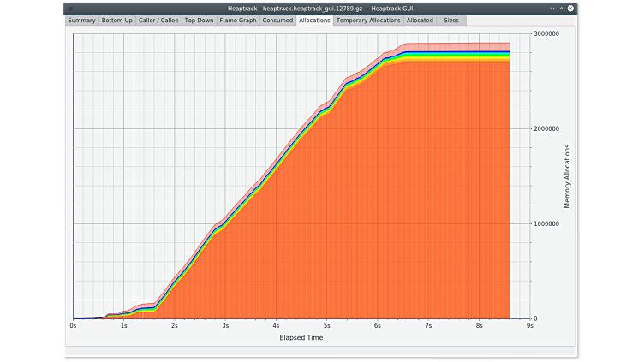Select the Caller / Callee tab

click(158, 20)
